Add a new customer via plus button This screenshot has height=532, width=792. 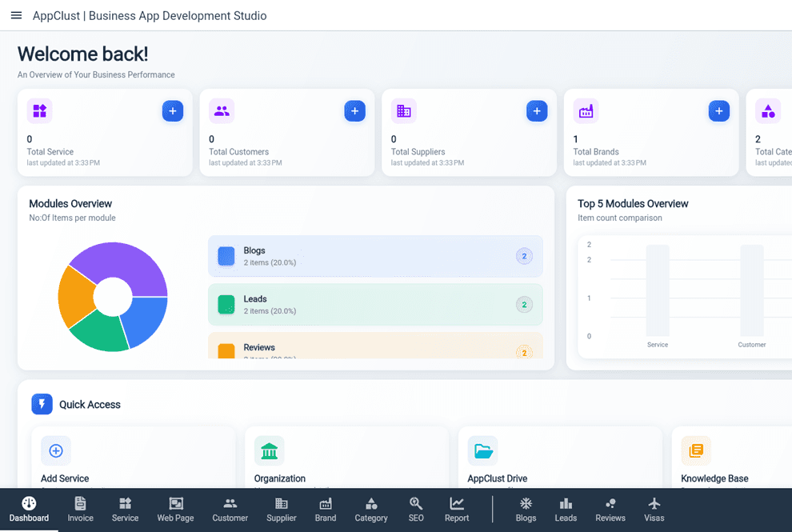[x=354, y=111]
